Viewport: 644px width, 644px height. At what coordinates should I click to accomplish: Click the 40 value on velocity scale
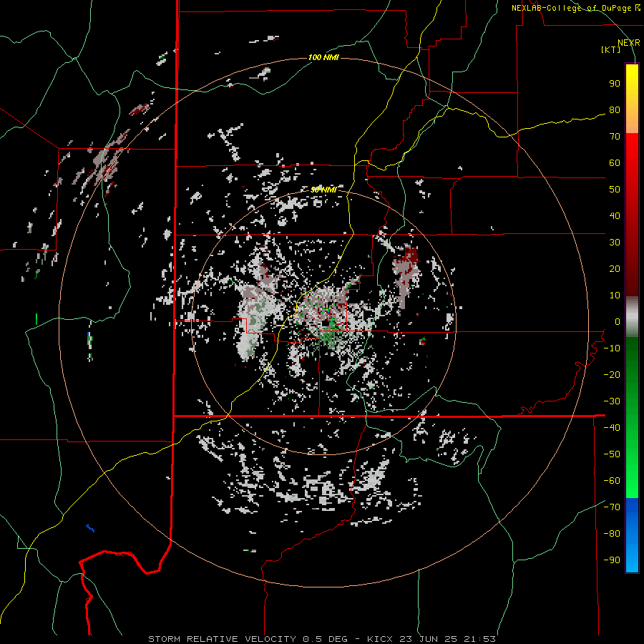(x=615, y=215)
